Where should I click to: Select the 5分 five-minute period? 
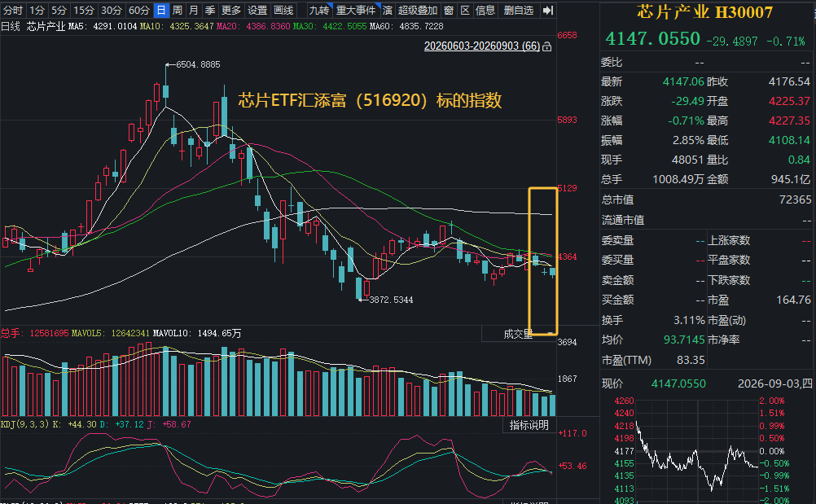(59, 10)
